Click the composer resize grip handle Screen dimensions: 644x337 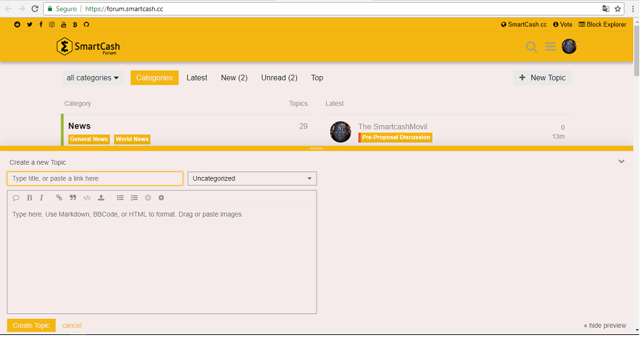(x=317, y=149)
